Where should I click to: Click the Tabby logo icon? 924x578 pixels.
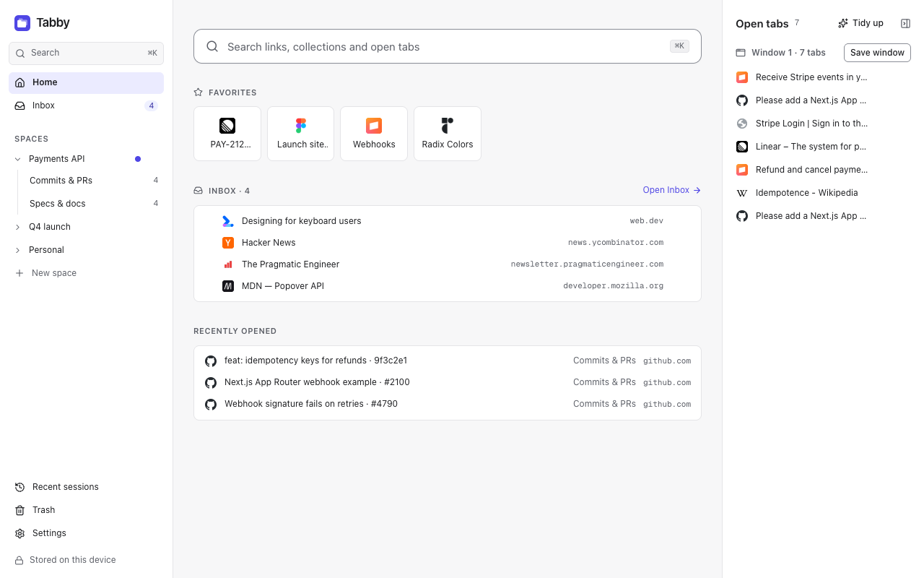click(x=22, y=23)
